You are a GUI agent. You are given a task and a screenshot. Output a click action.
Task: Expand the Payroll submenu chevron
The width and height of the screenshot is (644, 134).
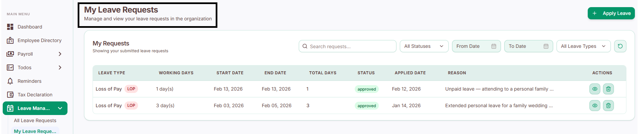tap(60, 54)
